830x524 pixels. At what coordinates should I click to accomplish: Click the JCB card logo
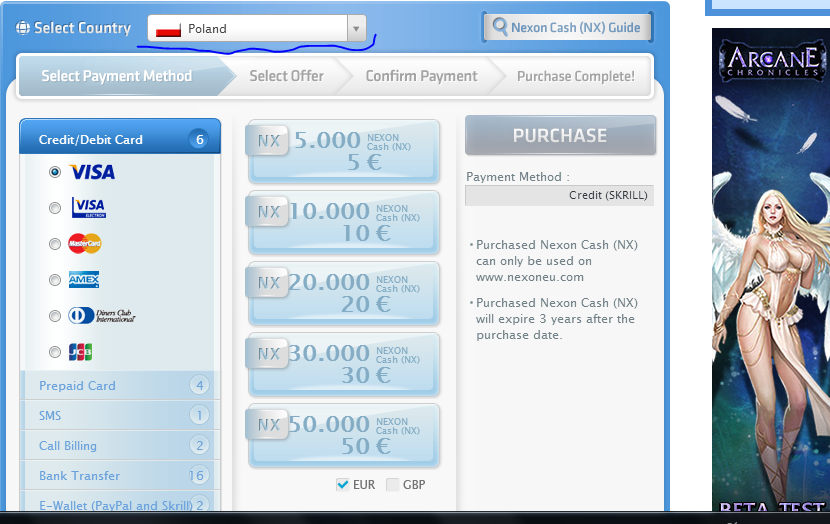(80, 352)
